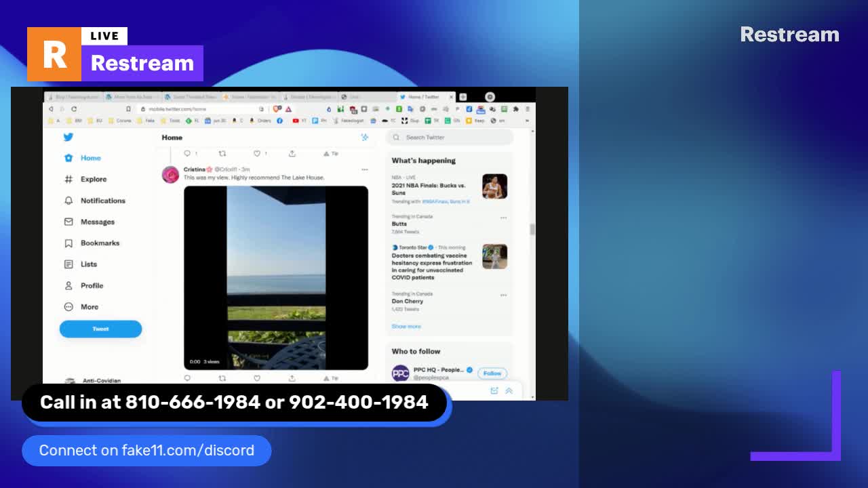Image resolution: width=868 pixels, height=488 pixels.
Task: Open the Keep bookmark
Action: coord(475,121)
